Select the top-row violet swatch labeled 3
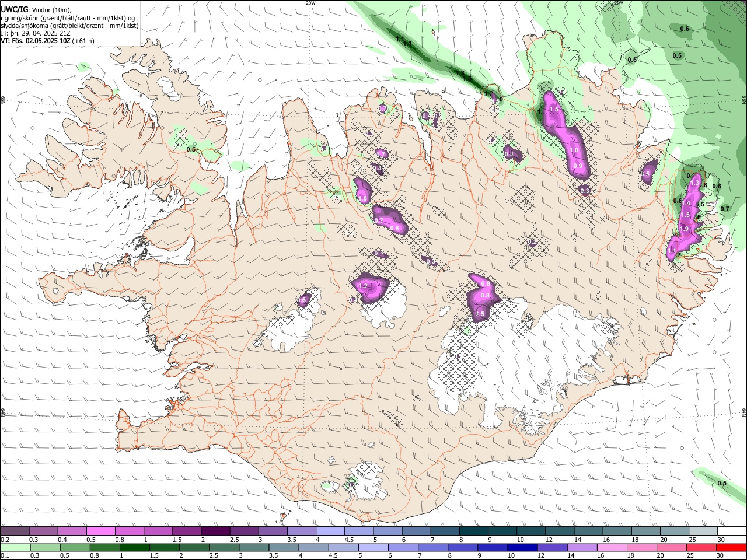The height and width of the screenshot is (560, 747). (273, 531)
